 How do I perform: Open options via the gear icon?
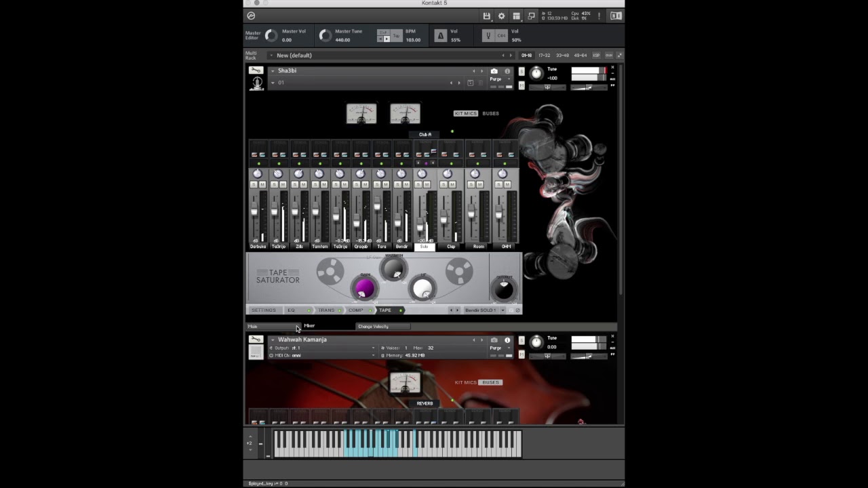(501, 16)
